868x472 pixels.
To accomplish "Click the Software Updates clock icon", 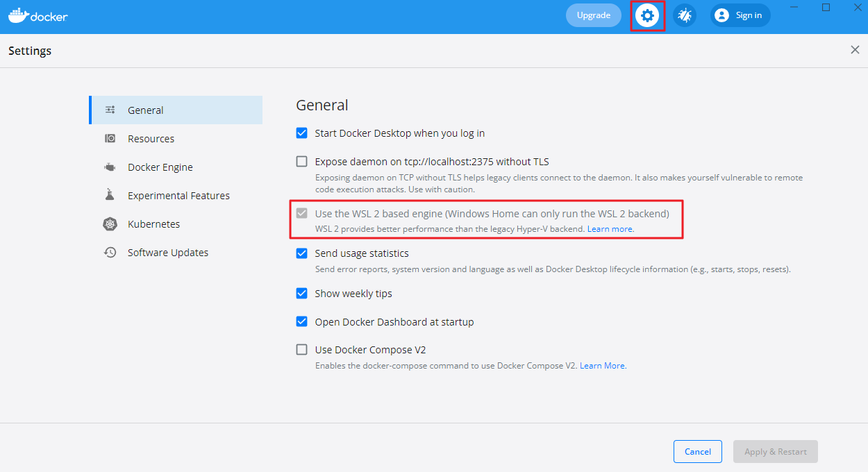I will tap(110, 253).
